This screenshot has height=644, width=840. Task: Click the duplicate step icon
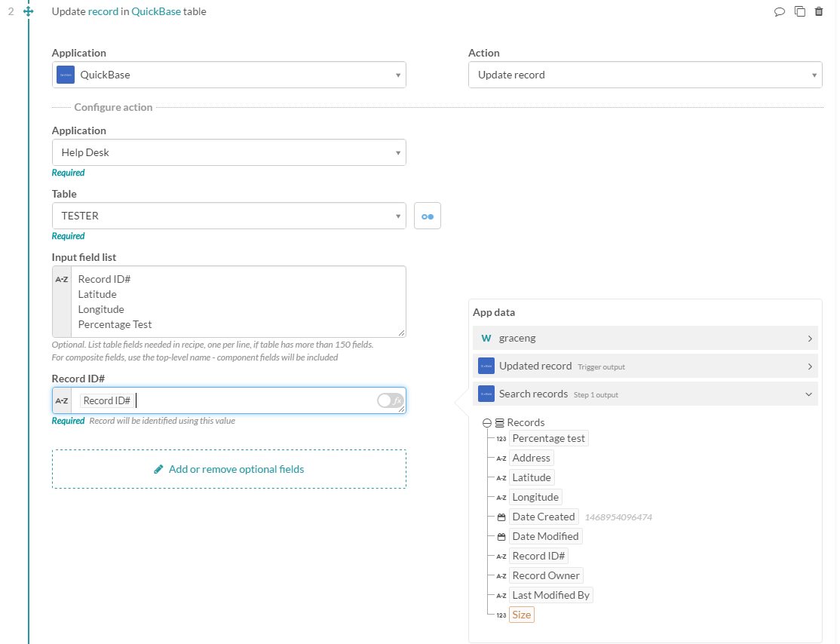pos(800,11)
